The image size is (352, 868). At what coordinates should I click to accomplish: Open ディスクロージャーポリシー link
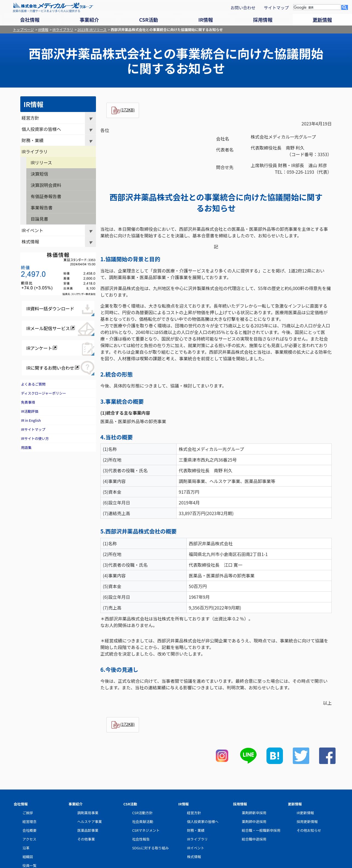click(x=43, y=393)
